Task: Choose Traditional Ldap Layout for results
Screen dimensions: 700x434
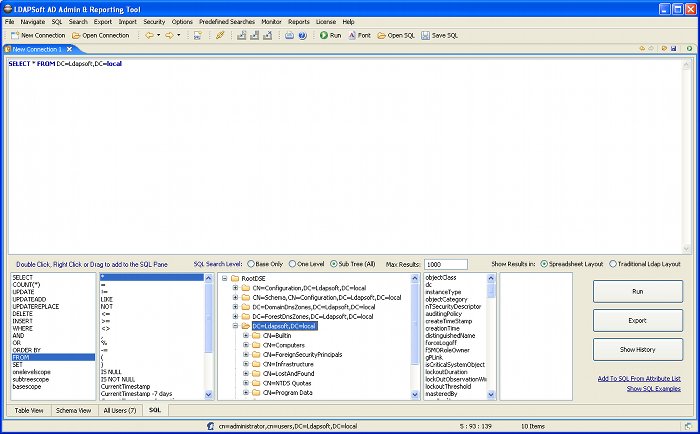Action: pos(613,264)
